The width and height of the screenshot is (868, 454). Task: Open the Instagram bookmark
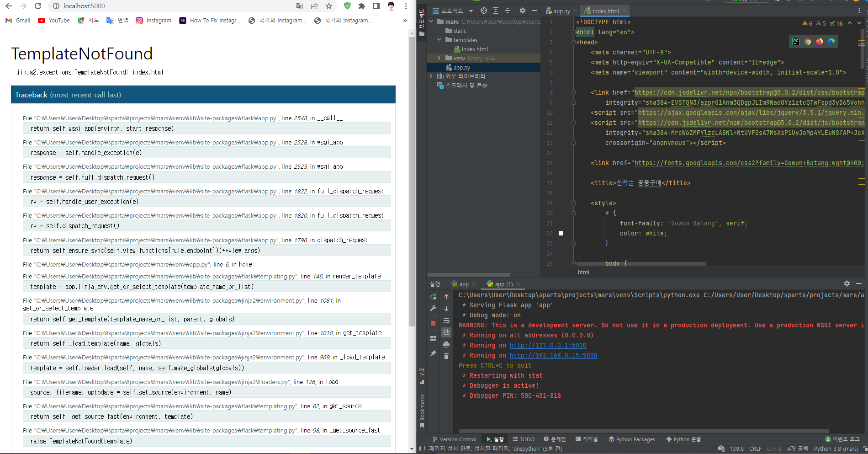point(153,20)
